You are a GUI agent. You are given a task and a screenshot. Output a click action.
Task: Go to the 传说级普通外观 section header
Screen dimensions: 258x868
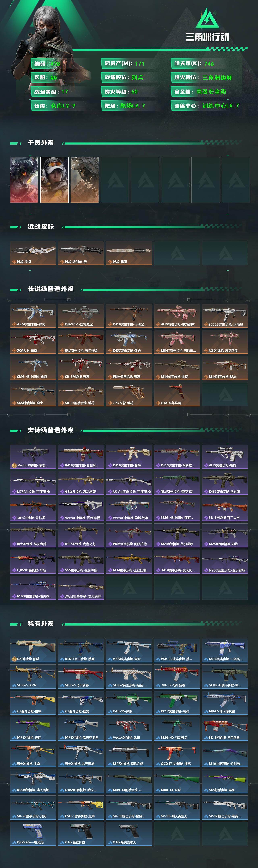(51, 289)
